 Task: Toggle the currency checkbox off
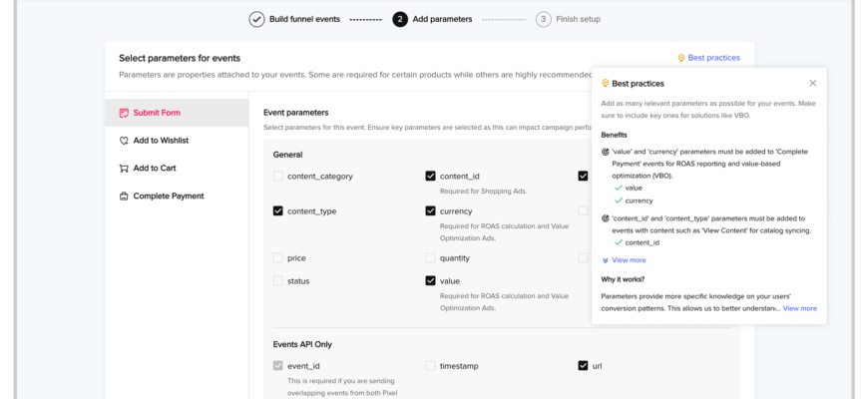click(x=431, y=211)
